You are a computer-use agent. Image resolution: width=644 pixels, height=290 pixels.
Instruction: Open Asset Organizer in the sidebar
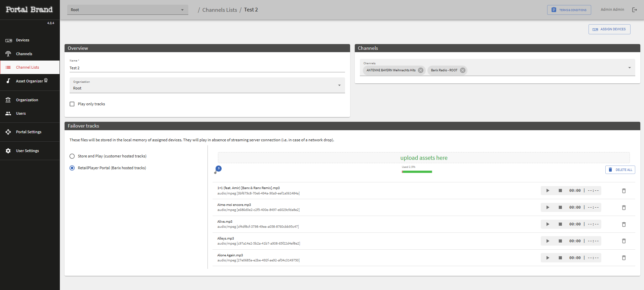coord(30,81)
